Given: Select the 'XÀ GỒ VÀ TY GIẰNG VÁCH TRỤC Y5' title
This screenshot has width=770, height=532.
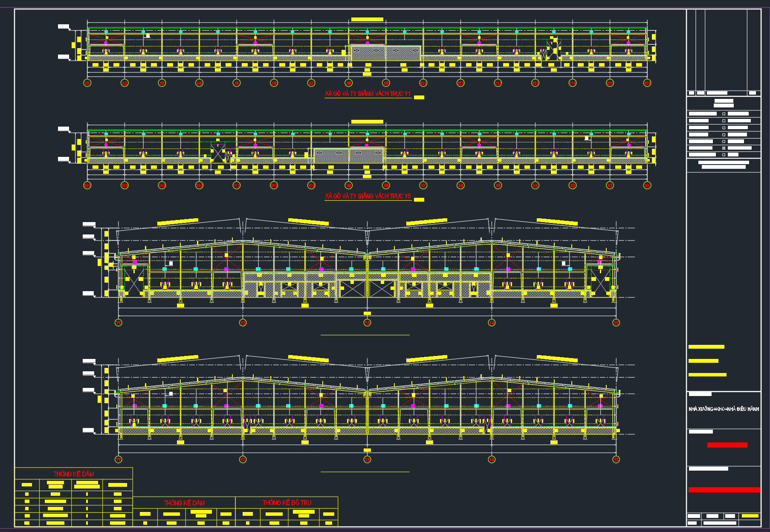Looking at the screenshot, I should pyautogui.click(x=368, y=196).
